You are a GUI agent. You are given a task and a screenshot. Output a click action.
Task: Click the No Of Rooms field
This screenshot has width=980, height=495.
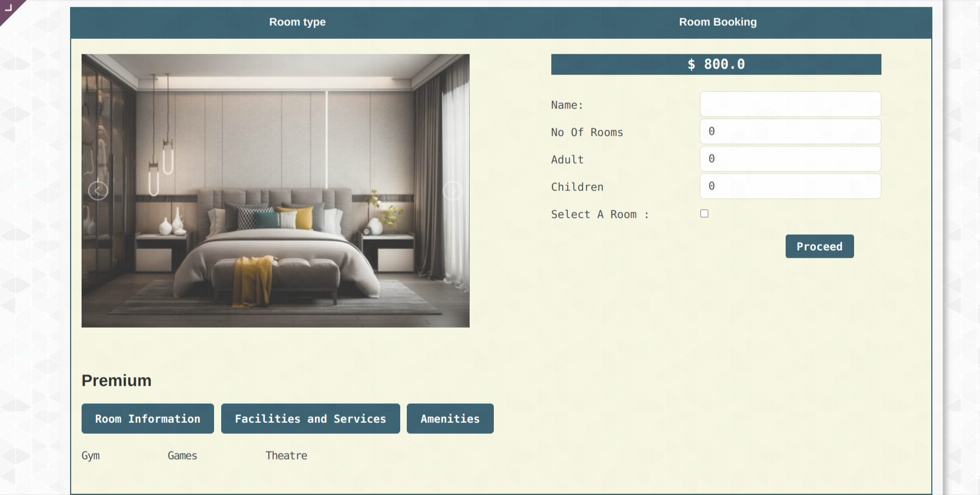click(x=790, y=132)
